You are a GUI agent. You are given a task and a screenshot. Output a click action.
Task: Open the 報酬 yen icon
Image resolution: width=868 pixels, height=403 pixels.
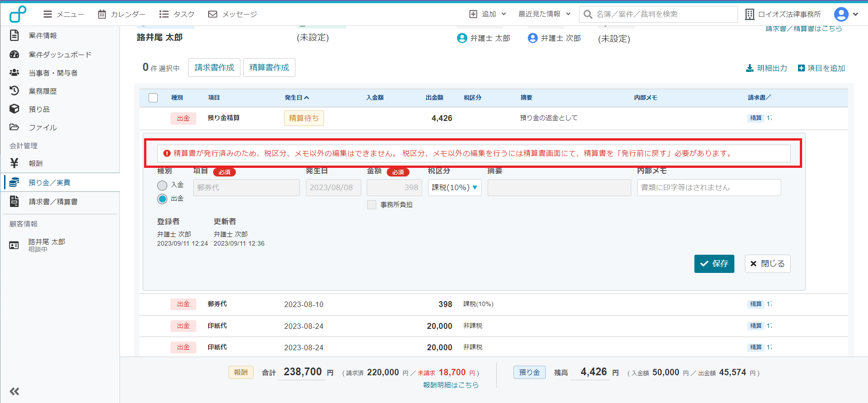point(15,163)
